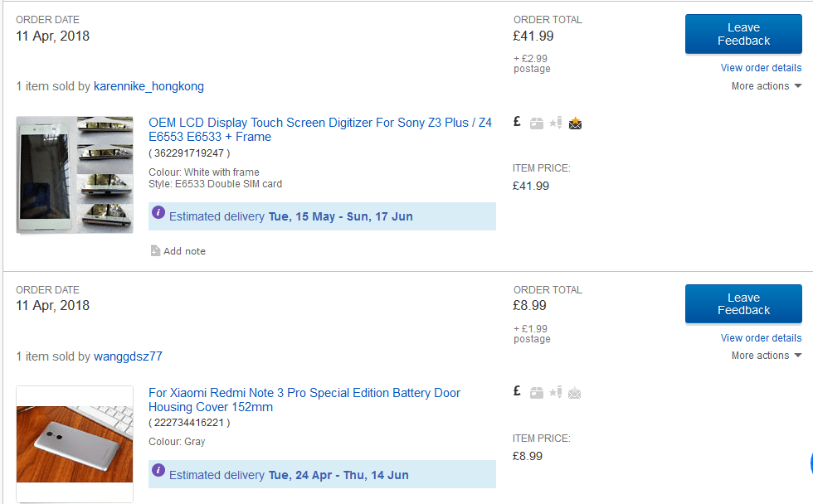
Task: Click the info icon beside 24 Apr delivery estimate
Action: pos(158,473)
